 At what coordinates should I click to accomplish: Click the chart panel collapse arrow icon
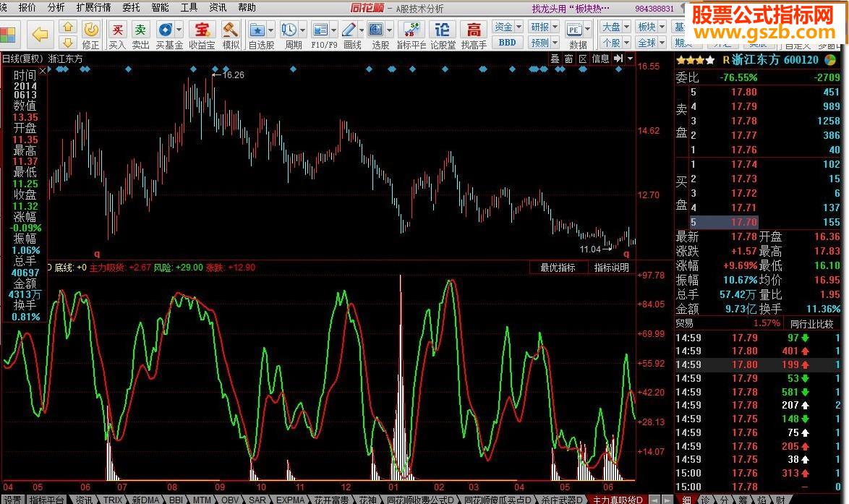tap(618, 59)
